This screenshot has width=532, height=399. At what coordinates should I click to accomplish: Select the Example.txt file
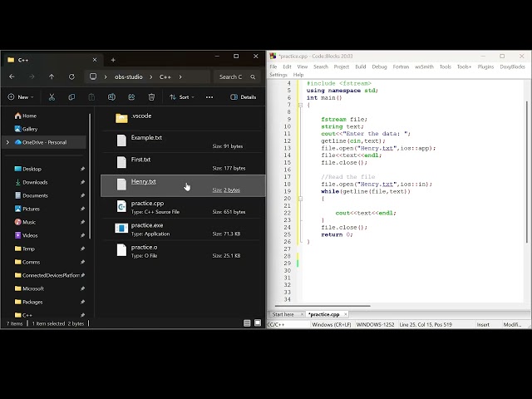(x=183, y=142)
